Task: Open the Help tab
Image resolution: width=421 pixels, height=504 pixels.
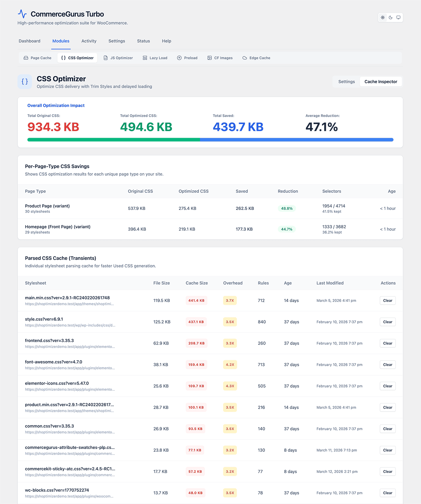Action: [167, 41]
